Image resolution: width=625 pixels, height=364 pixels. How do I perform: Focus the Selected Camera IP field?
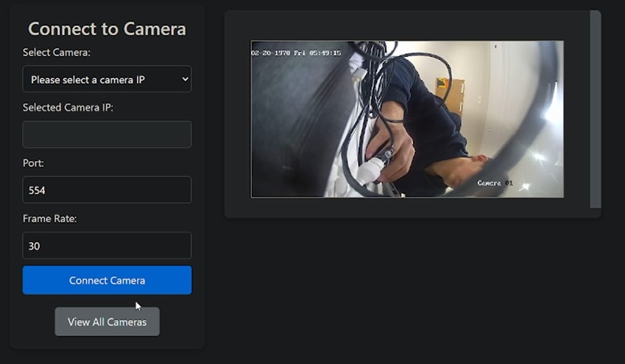(107, 135)
